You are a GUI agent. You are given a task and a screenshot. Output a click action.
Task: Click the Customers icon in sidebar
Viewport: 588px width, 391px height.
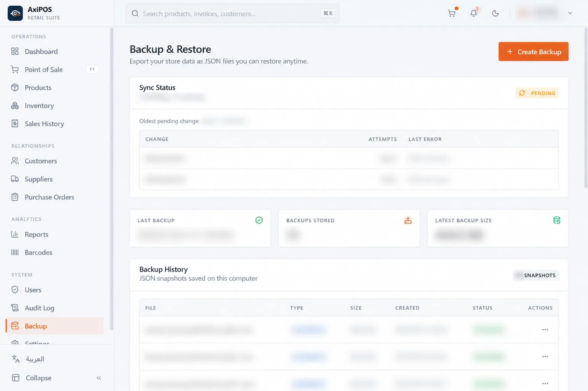click(15, 161)
